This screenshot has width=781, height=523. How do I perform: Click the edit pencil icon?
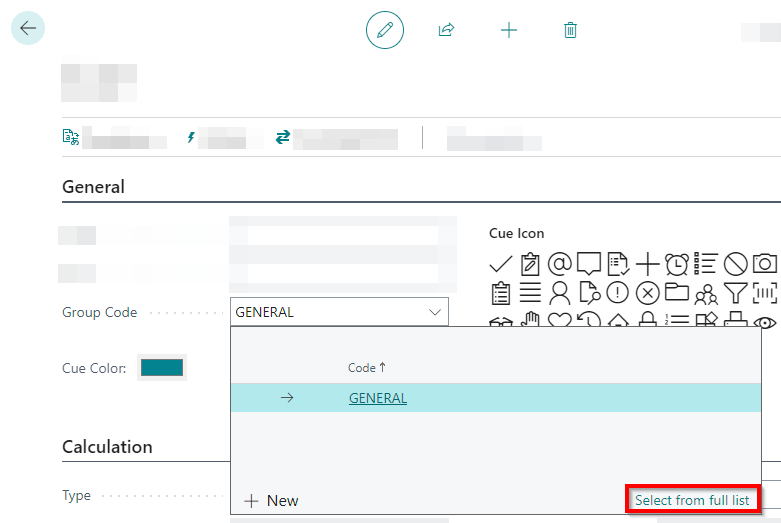[x=384, y=30]
